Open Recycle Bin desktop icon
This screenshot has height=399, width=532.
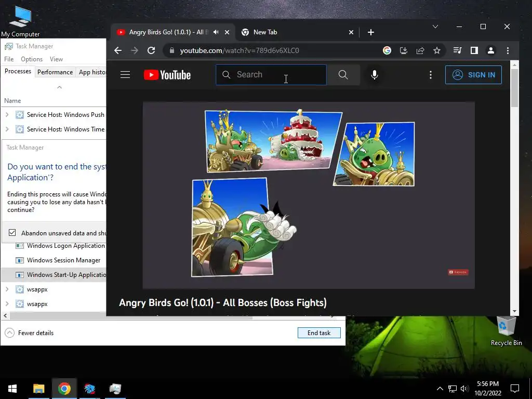coord(506,331)
